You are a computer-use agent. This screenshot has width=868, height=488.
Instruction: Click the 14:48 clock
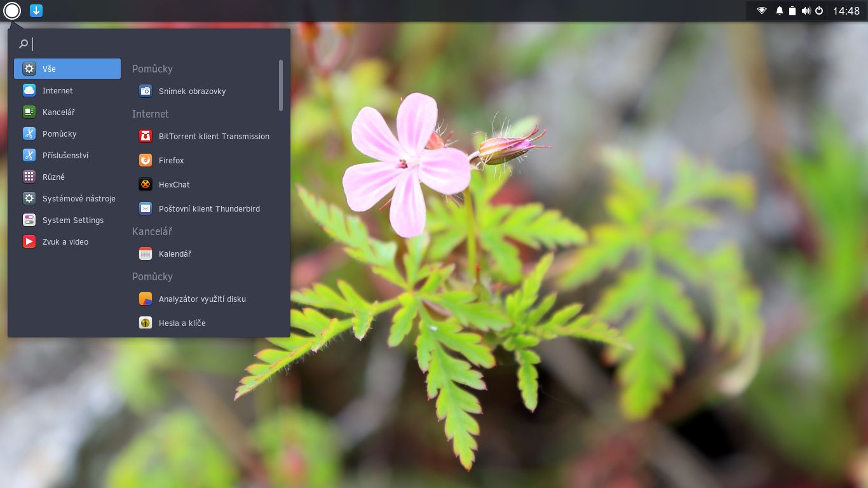(x=846, y=11)
